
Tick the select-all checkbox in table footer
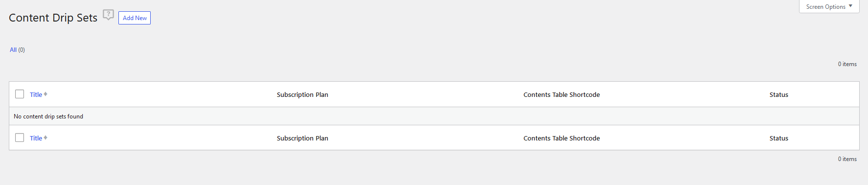pyautogui.click(x=20, y=138)
